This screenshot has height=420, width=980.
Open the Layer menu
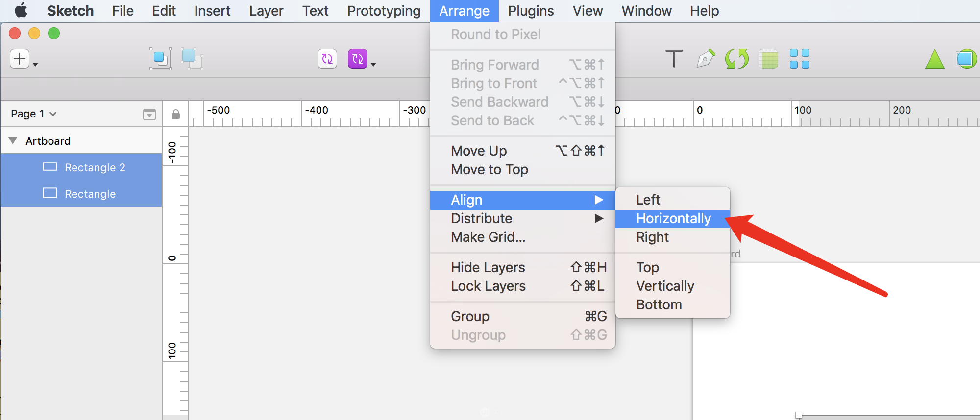point(266,11)
